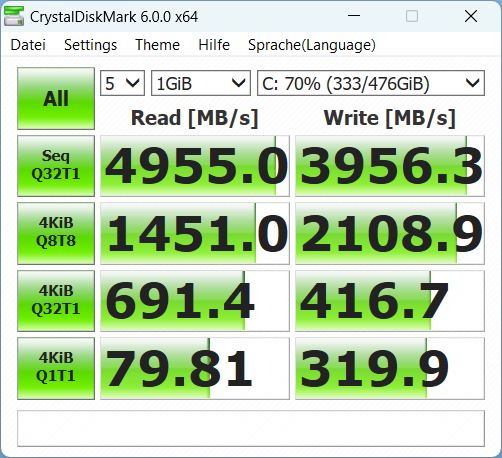The image size is (502, 458).
Task: Select the 4KiB Q1T1 write value 319.9
Action: 390,368
